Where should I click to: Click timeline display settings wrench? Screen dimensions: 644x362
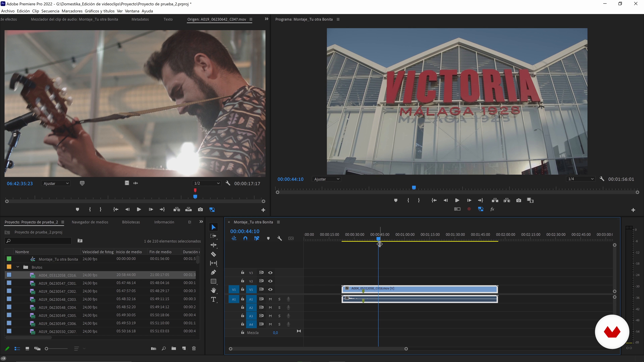(x=280, y=239)
